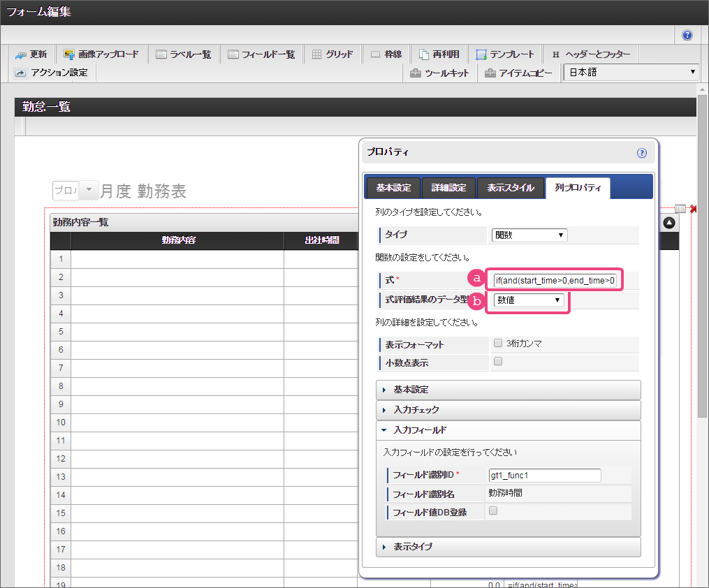Collapse the 入力フィールド section

coord(509,430)
